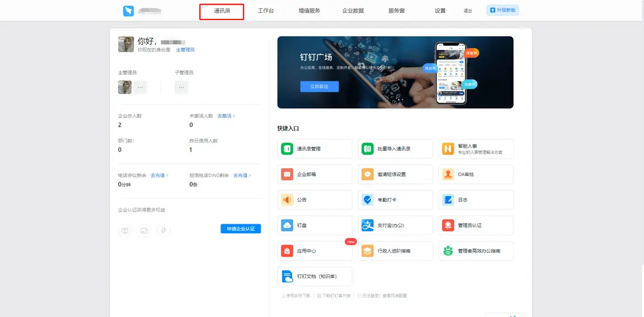The width and height of the screenshot is (644, 317).
Task: Click the 昨日使用人数 label
Action: [x=204, y=141]
